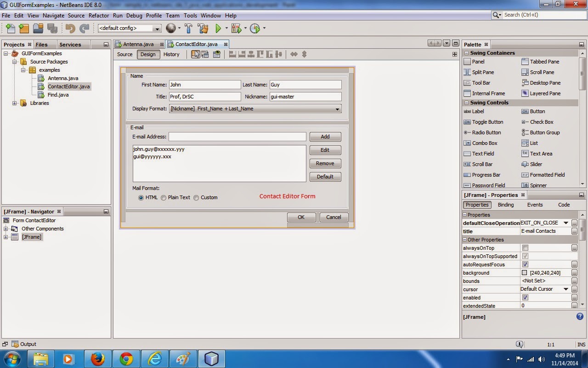Click the Save All icon

(x=53, y=28)
